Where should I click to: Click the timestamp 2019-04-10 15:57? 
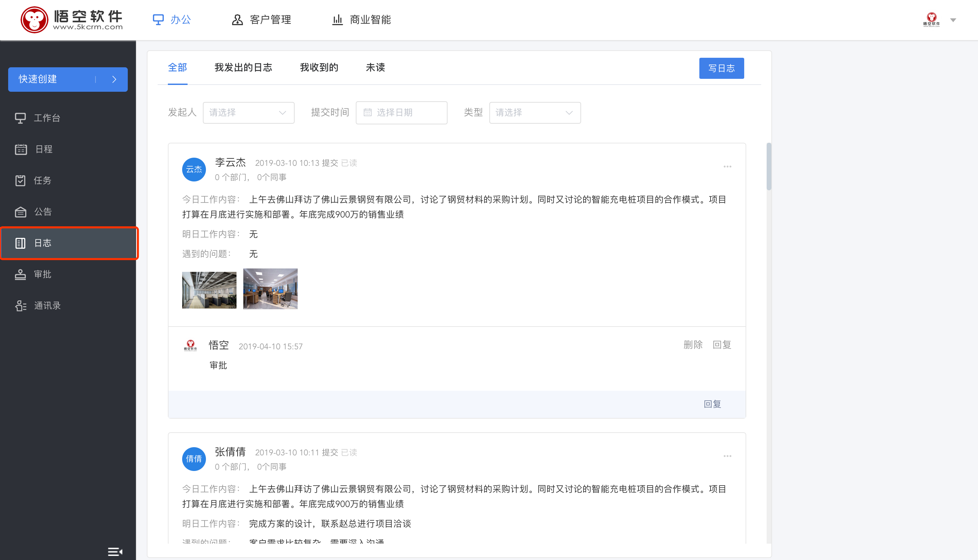pos(270,347)
